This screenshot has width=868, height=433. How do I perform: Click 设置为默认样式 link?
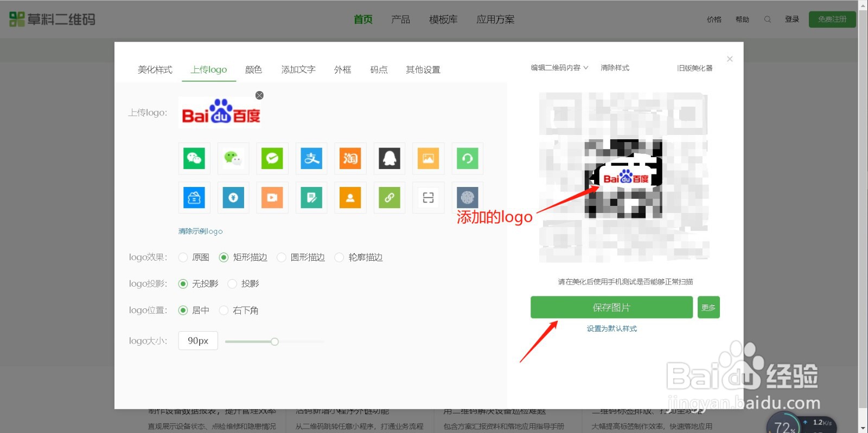611,329
